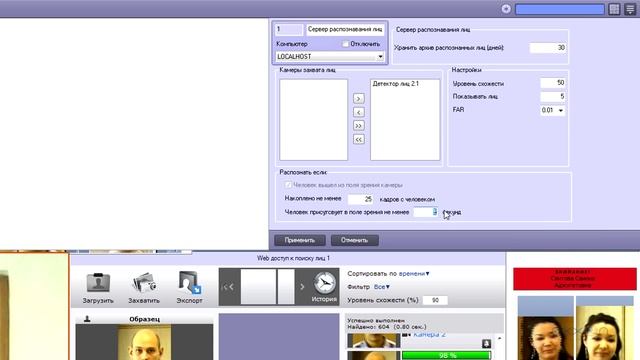Click the Сервер распознавания лиц name field
The height and width of the screenshot is (360, 640).
(345, 29)
